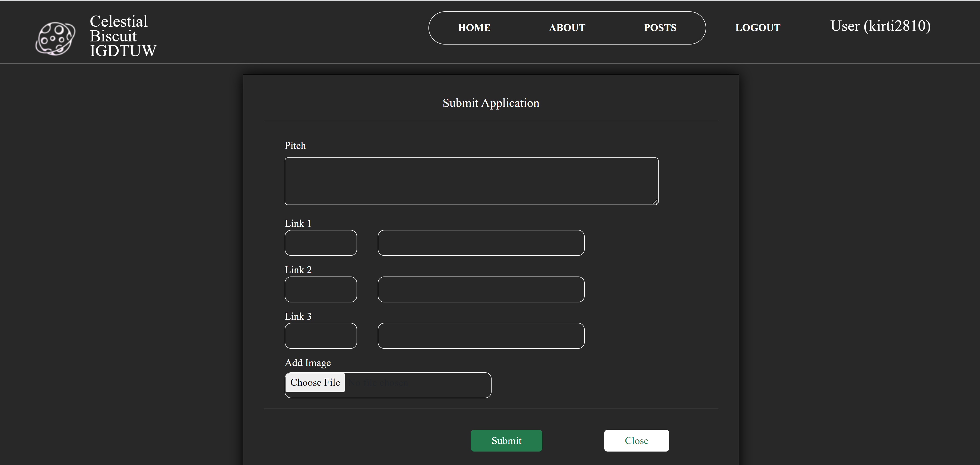The image size is (980, 465).
Task: Click the first Link 1 input box
Action: 321,243
